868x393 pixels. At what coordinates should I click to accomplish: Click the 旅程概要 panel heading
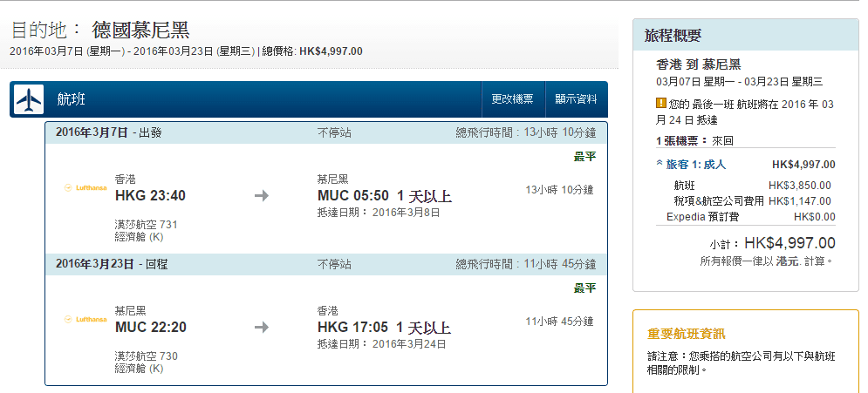click(673, 36)
